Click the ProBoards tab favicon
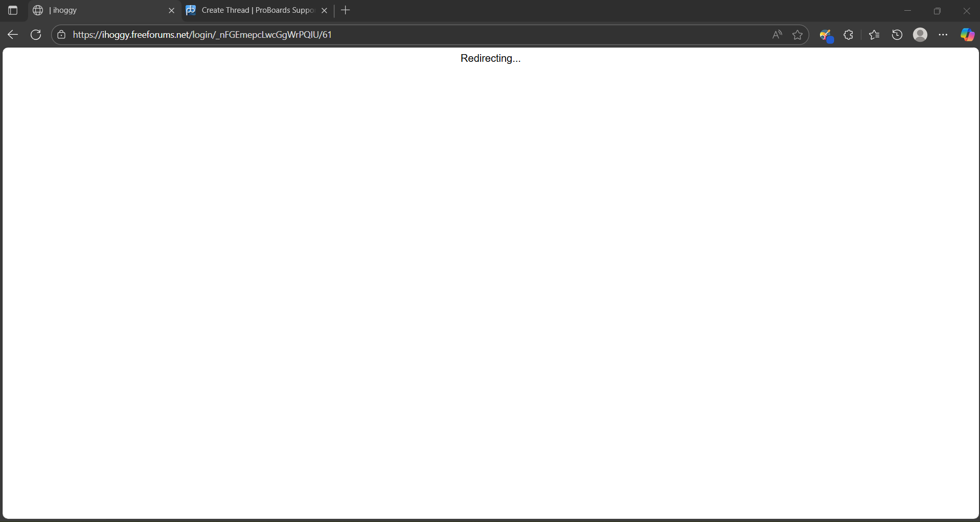Screen dimensions: 980x522 point(191,10)
